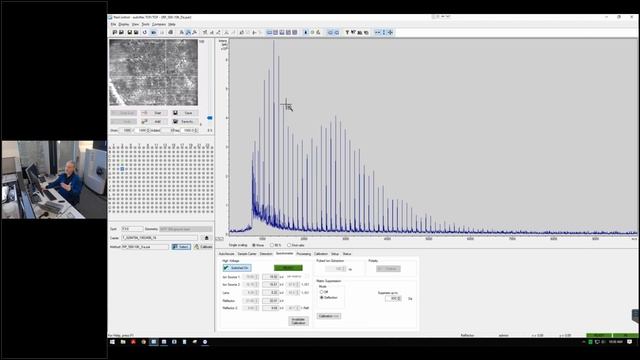Click the Suppress up to Da stepper
This screenshot has width=640, height=360.
click(x=393, y=299)
